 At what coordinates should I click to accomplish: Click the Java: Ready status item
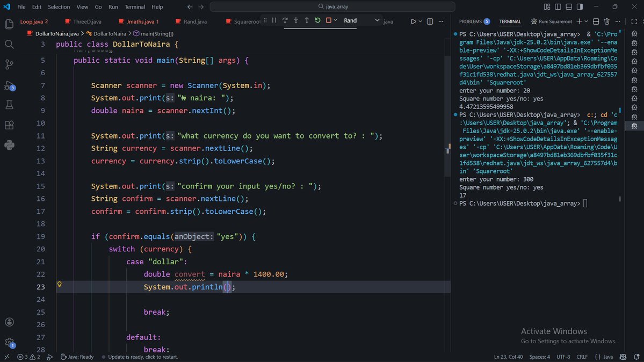pos(77,357)
